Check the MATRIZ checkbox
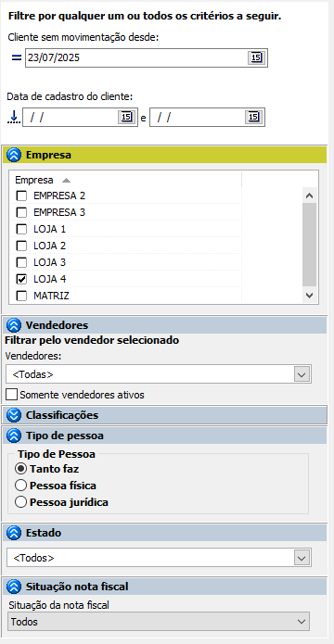Image resolution: width=334 pixels, height=644 pixels. pyautogui.click(x=21, y=296)
